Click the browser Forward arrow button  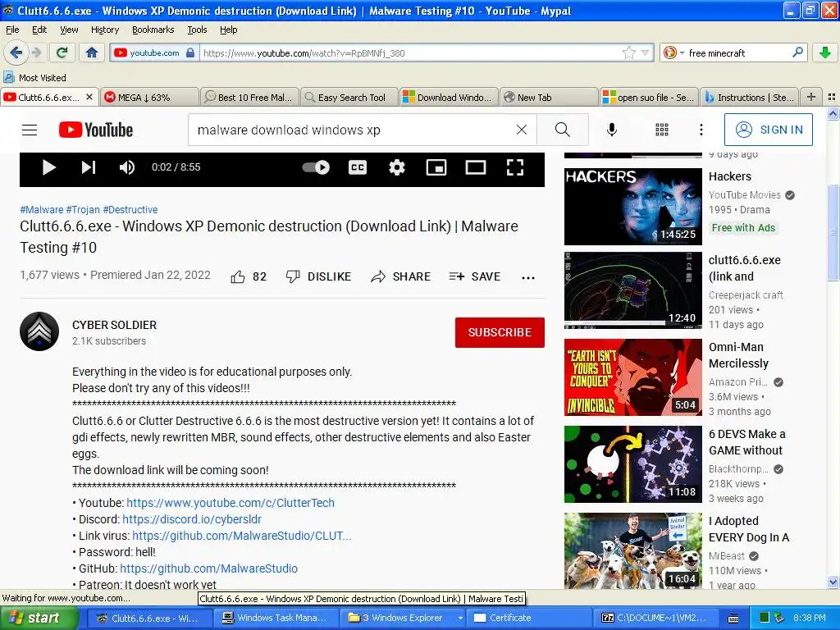(36, 52)
